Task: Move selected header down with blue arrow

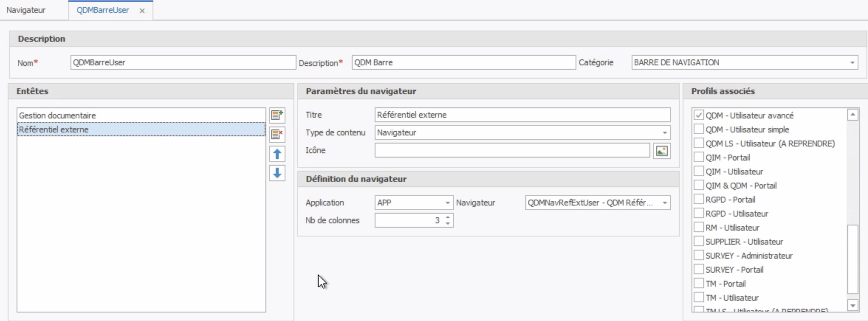Action: 277,173
